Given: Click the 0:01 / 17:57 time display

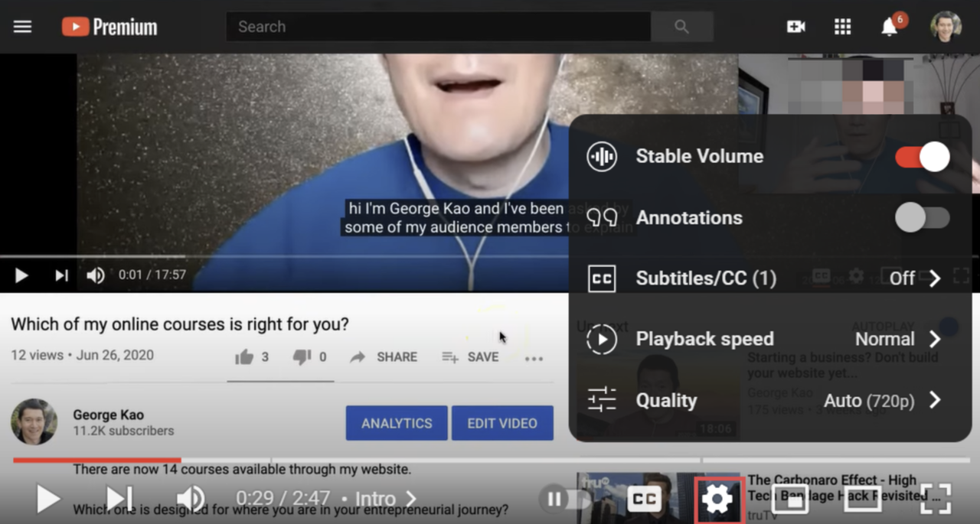Looking at the screenshot, I should [152, 275].
